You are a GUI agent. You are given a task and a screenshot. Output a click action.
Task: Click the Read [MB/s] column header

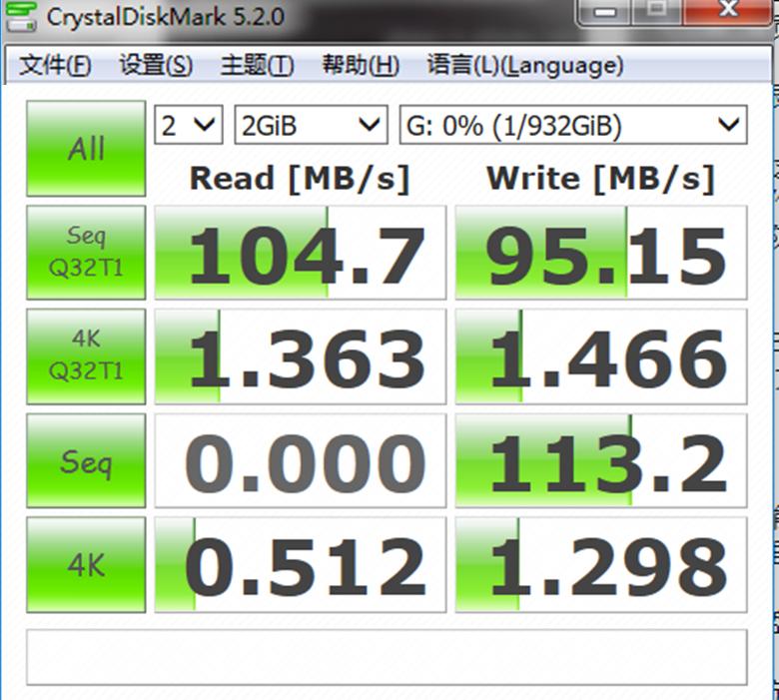click(300, 179)
